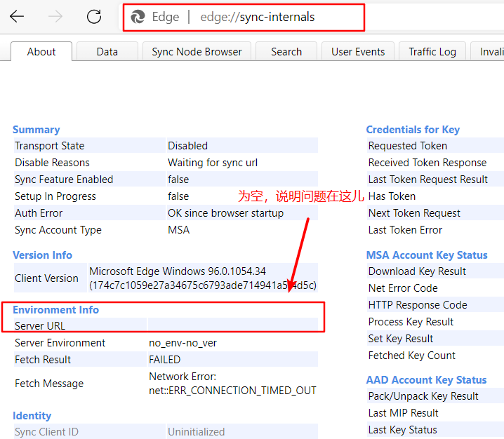Click the MSA Account Key Status heading

[x=426, y=255]
